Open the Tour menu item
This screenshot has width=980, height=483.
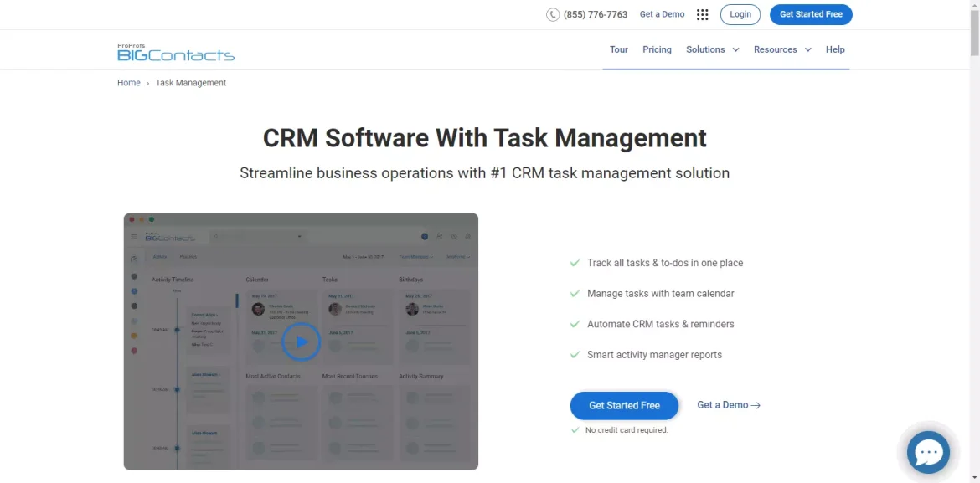619,49
